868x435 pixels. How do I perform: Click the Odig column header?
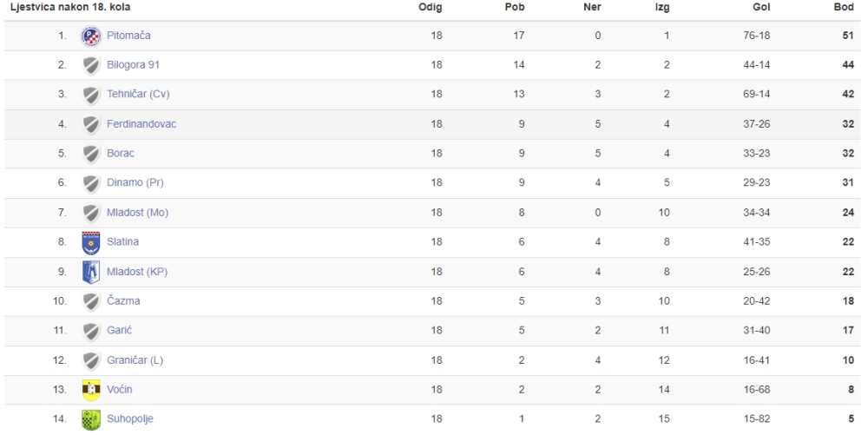point(431,7)
